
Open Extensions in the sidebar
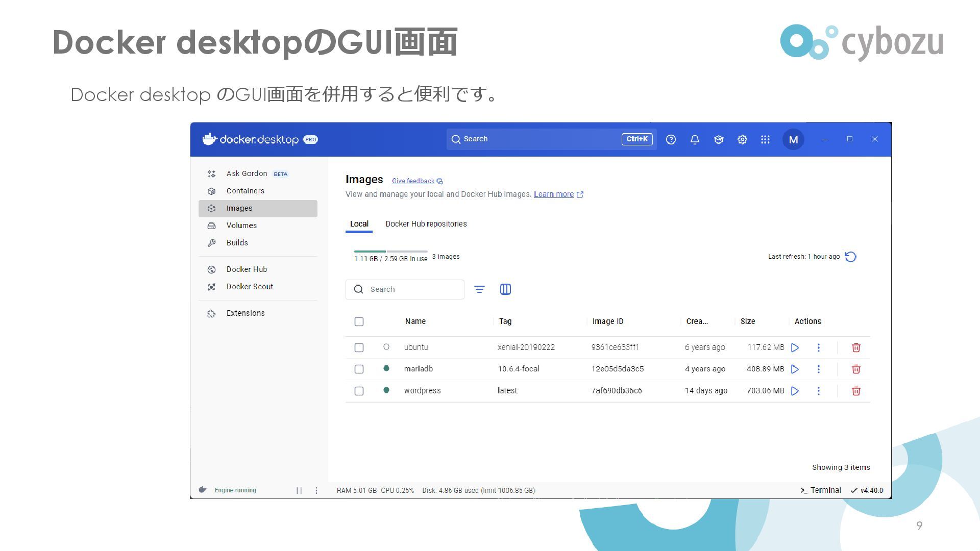[x=258, y=313]
